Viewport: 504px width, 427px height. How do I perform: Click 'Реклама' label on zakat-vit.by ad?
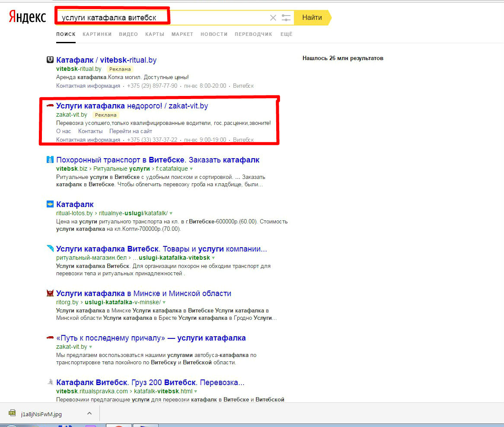click(x=106, y=115)
